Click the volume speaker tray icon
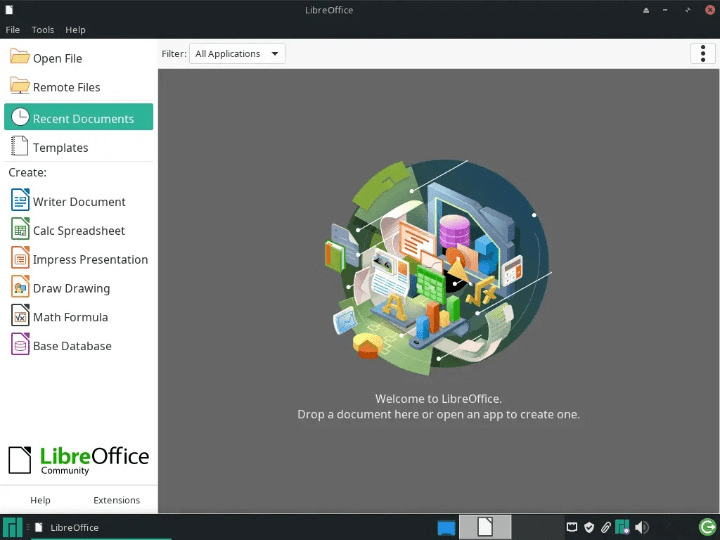This screenshot has height=540, width=720. point(641,527)
